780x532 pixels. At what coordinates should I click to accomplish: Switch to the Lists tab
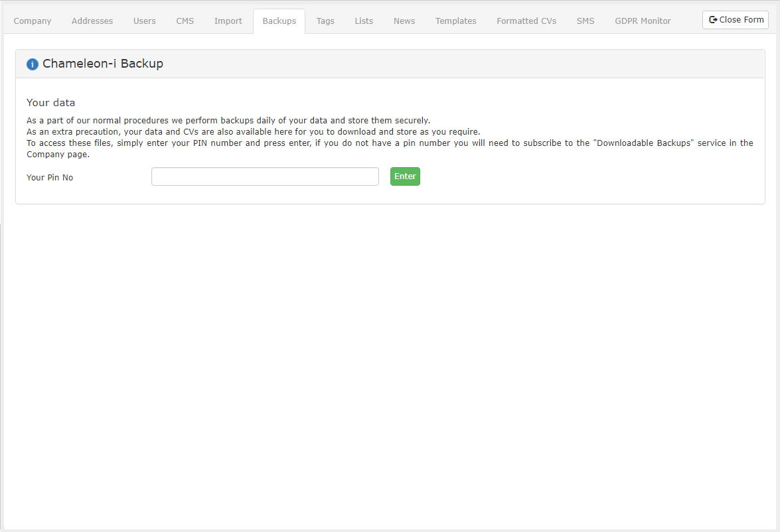point(364,21)
